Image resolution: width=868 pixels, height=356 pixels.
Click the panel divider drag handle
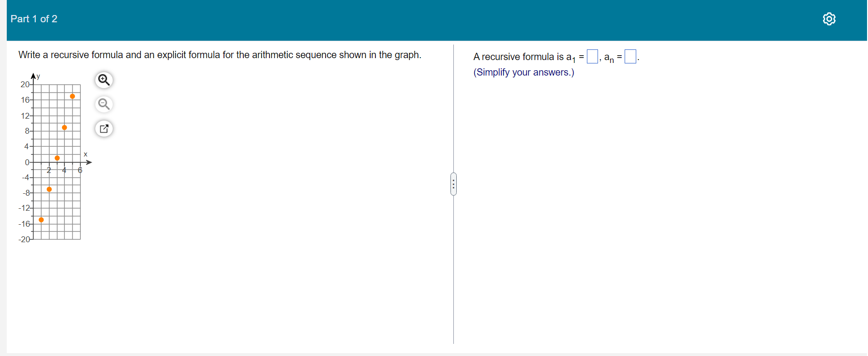coord(453,184)
